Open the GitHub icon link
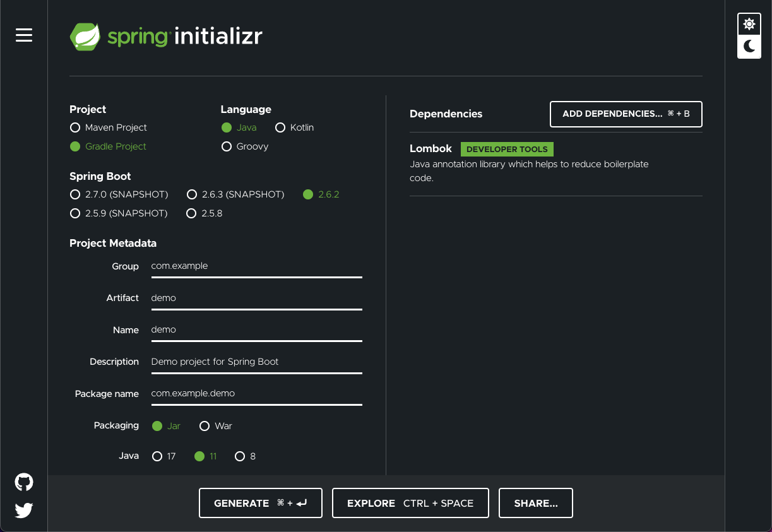This screenshot has height=532, width=772. (24, 483)
